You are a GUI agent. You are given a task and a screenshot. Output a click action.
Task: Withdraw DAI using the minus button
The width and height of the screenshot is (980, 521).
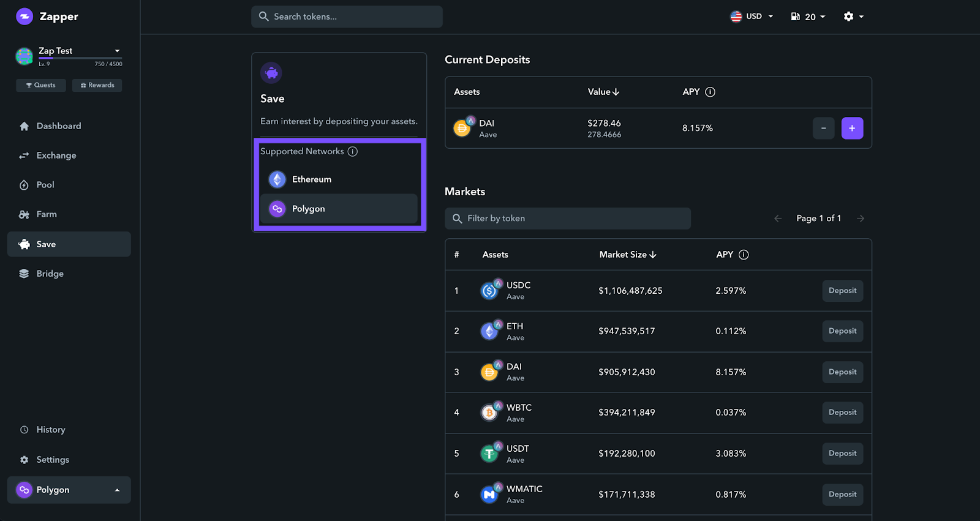824,128
